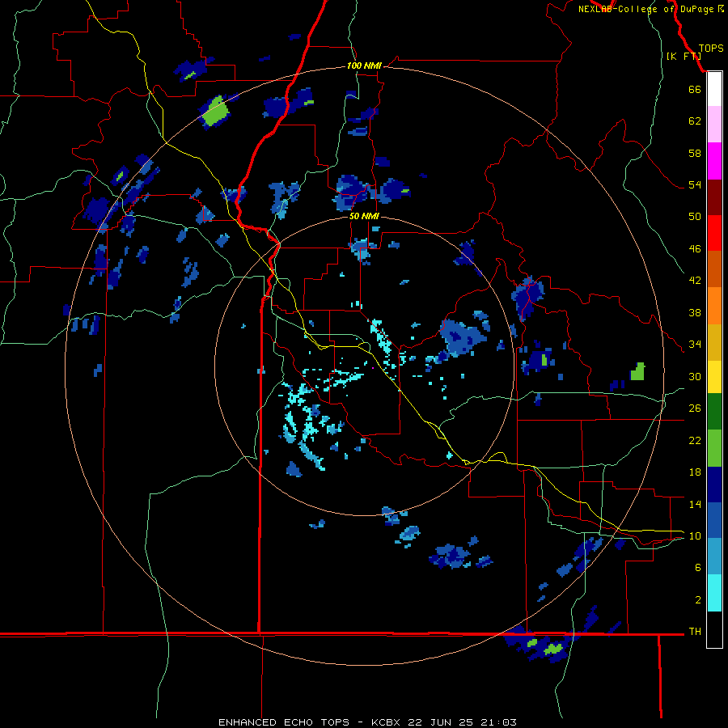Click the "22" scale value in legend

click(x=695, y=440)
